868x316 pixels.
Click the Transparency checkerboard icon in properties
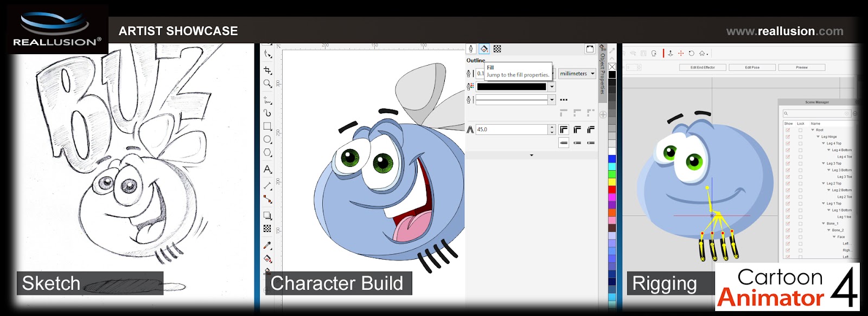coord(497,49)
